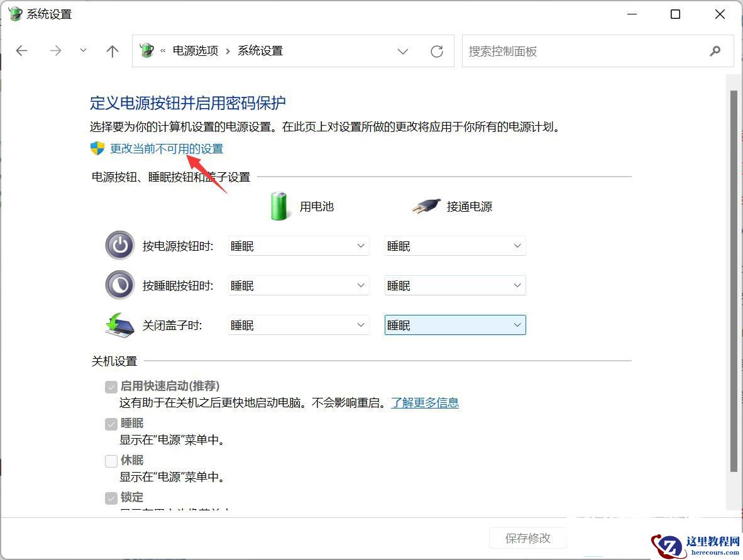Click the power button icon beside 按电源按钮时
Image resolution: width=743 pixels, height=560 pixels.
(x=119, y=246)
